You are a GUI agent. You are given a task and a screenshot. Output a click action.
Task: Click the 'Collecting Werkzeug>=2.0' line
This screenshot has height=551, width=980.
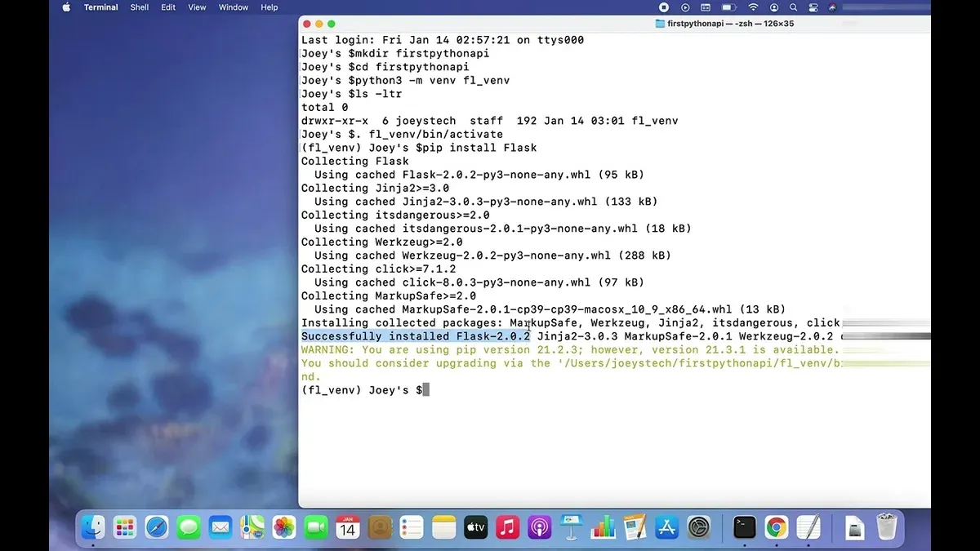tap(382, 242)
